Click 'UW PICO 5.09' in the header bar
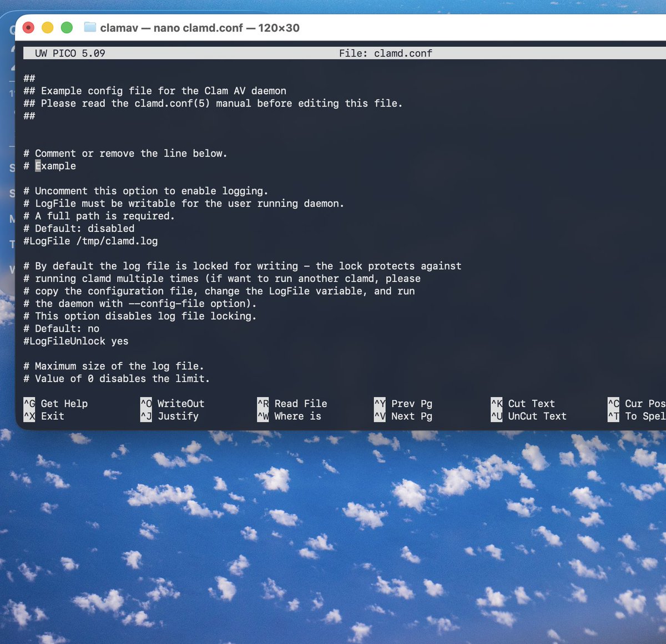The width and height of the screenshot is (666, 644). pyautogui.click(x=70, y=53)
